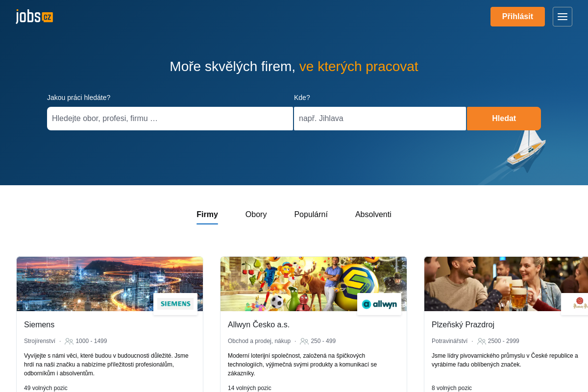
Task: Switch to the Obory tab
Action: point(256,214)
